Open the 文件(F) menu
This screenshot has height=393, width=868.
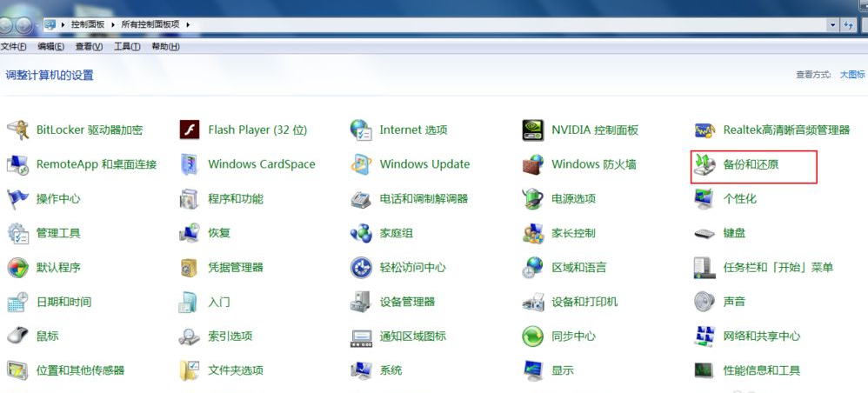[x=13, y=46]
